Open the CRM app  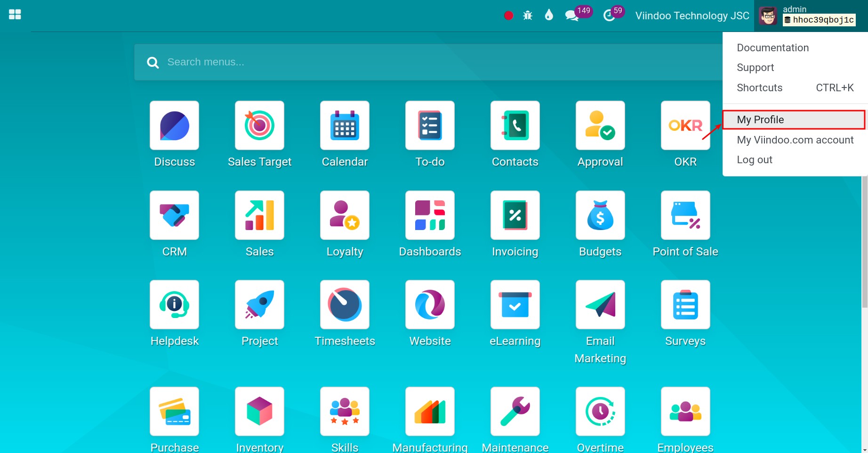pyautogui.click(x=174, y=215)
